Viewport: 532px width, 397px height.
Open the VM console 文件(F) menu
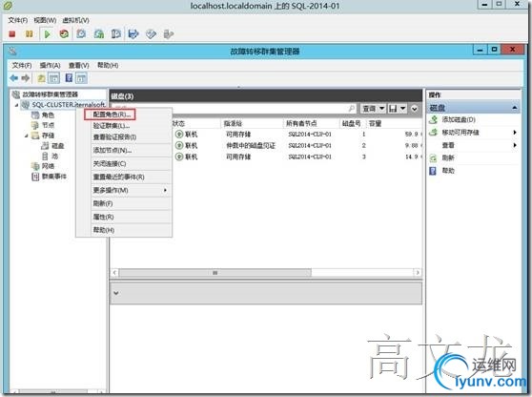pos(18,20)
